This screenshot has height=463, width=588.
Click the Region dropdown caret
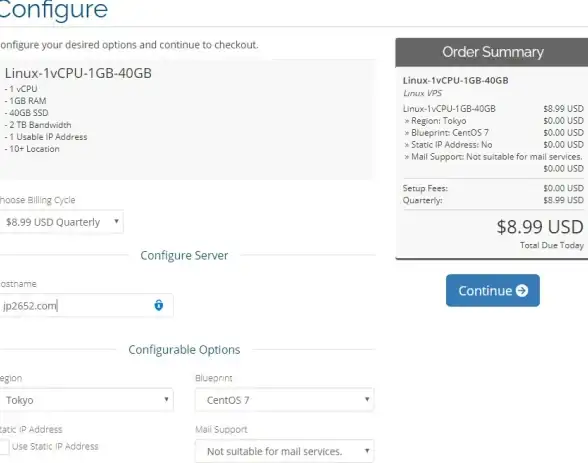pyautogui.click(x=166, y=399)
